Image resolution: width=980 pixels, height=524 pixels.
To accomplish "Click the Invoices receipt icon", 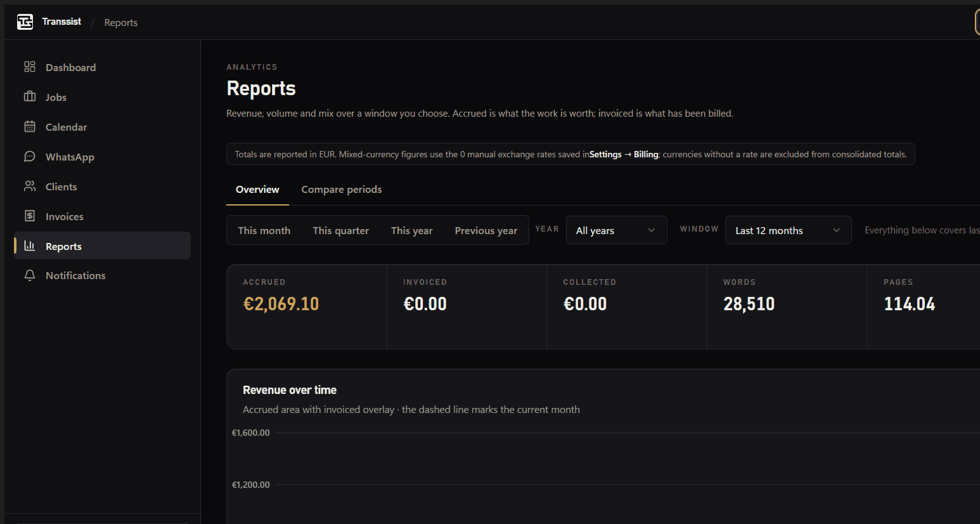I will tap(30, 216).
